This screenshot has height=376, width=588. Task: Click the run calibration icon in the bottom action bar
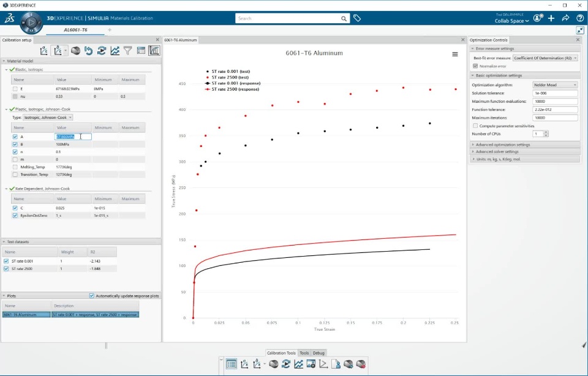click(286, 364)
